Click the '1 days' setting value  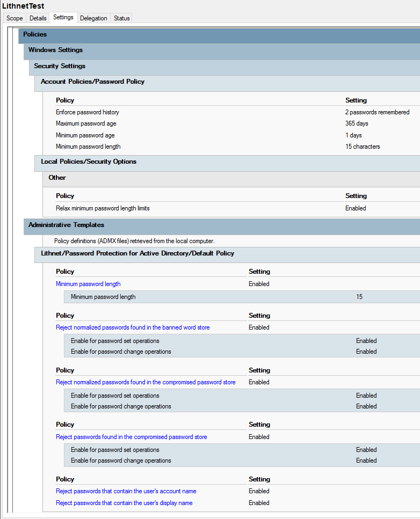353,135
